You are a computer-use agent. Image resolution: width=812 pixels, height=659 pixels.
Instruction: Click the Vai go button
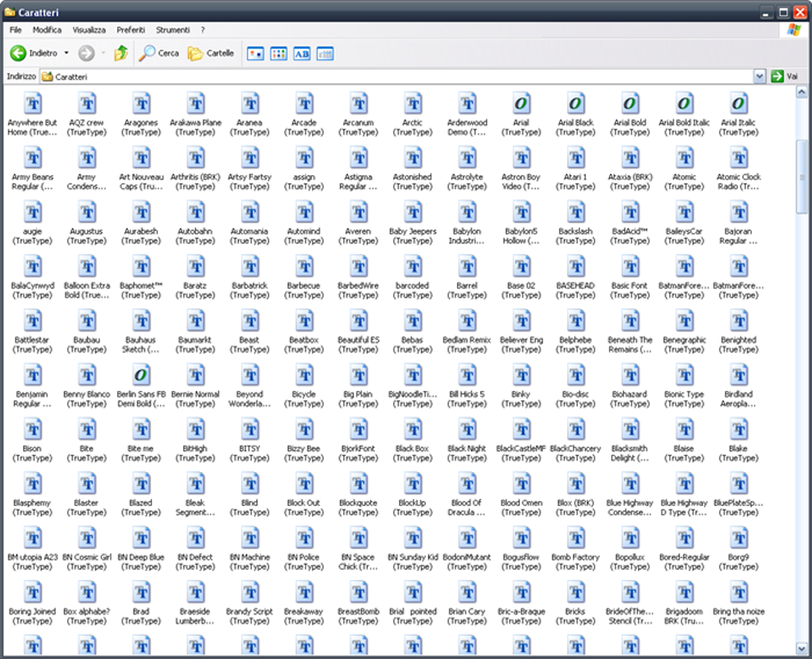coord(785,76)
